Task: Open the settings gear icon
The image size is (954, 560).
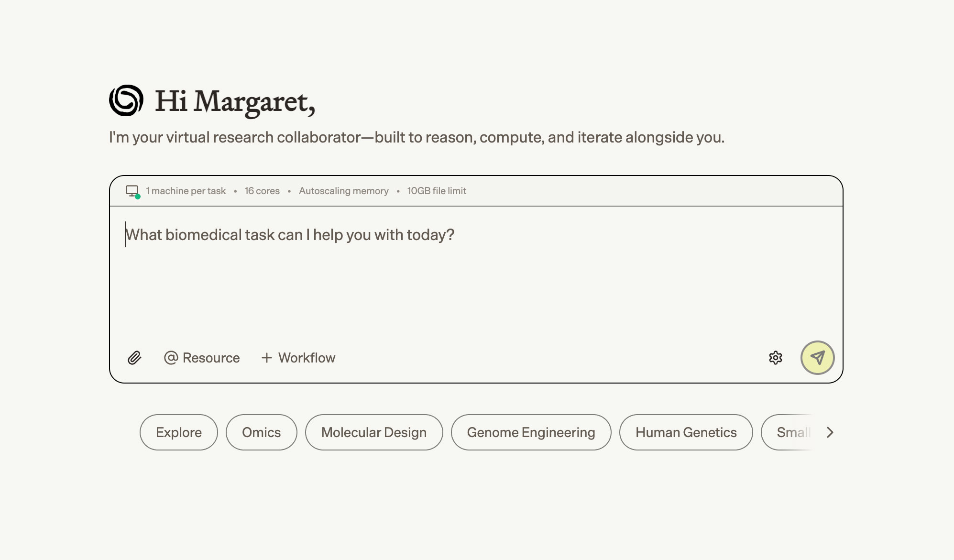Action: 775,358
